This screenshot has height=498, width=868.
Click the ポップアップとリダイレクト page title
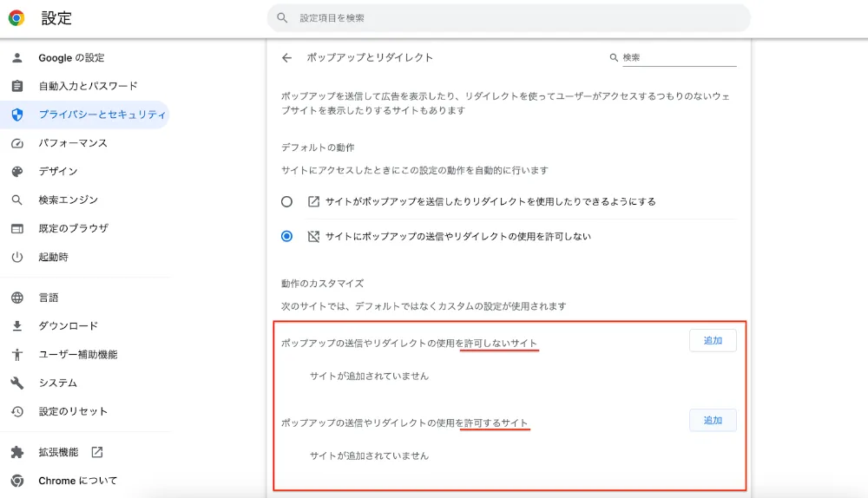[x=370, y=57]
